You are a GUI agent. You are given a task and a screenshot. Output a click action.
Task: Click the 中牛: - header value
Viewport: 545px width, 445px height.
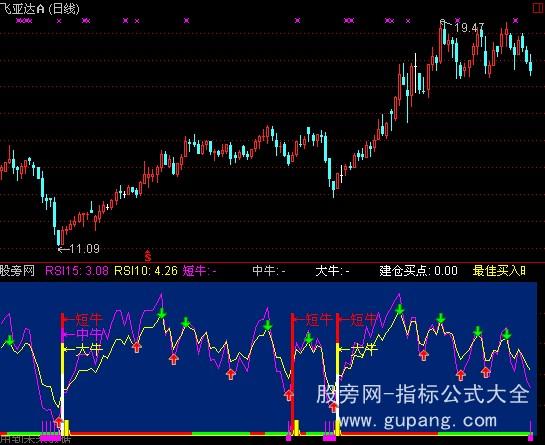coord(269,270)
